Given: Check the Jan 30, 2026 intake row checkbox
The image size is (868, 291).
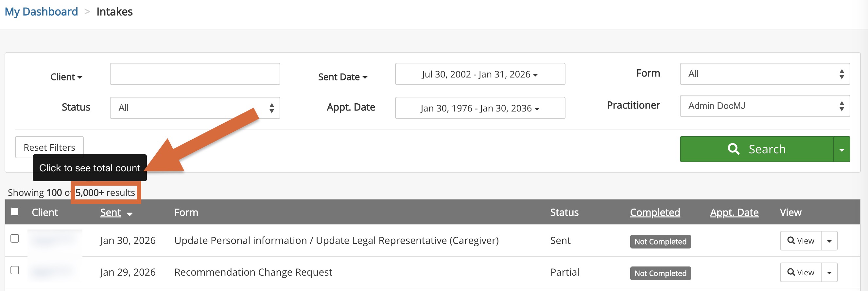Looking at the screenshot, I should click(15, 238).
